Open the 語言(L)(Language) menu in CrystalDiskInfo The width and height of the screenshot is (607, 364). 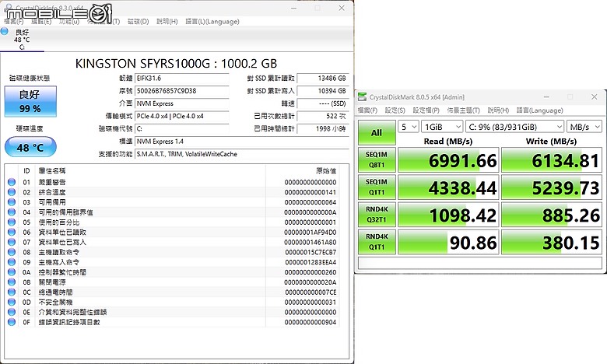(212, 21)
